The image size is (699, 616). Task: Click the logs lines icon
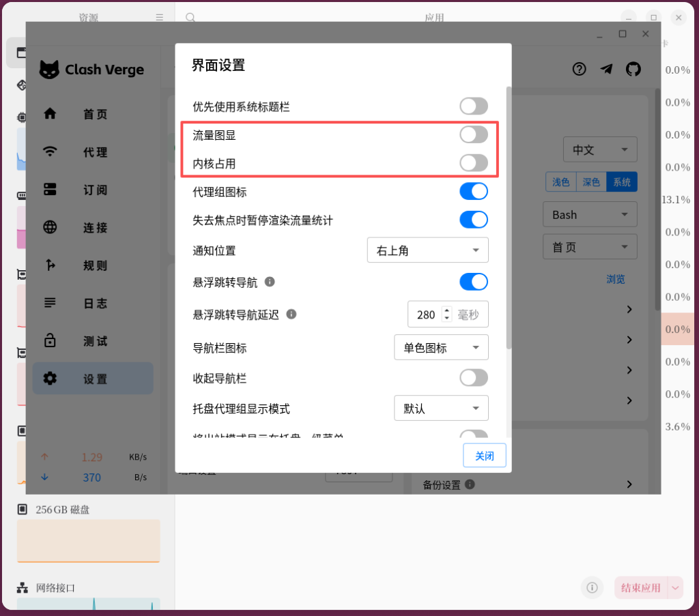click(50, 303)
